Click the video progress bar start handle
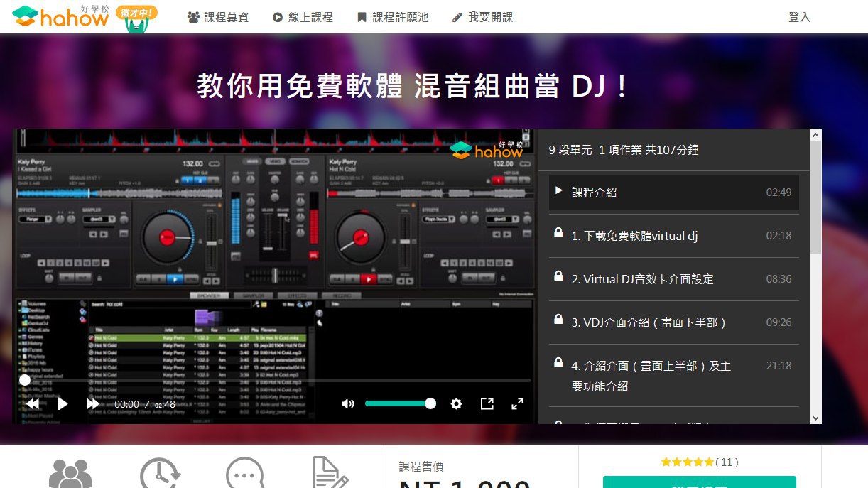868x488 pixels. pos(25,380)
